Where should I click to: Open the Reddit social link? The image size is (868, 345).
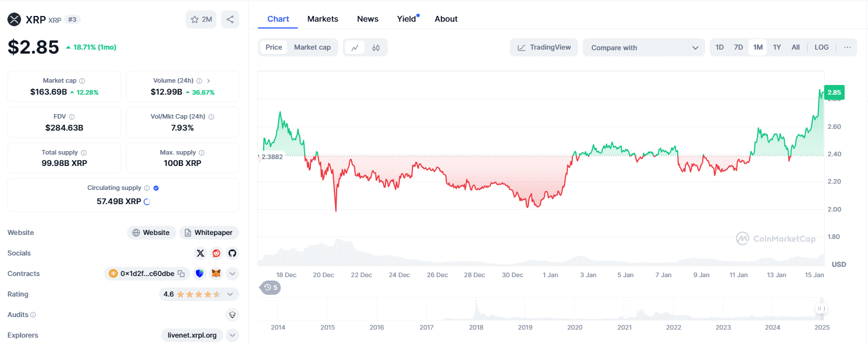click(216, 253)
